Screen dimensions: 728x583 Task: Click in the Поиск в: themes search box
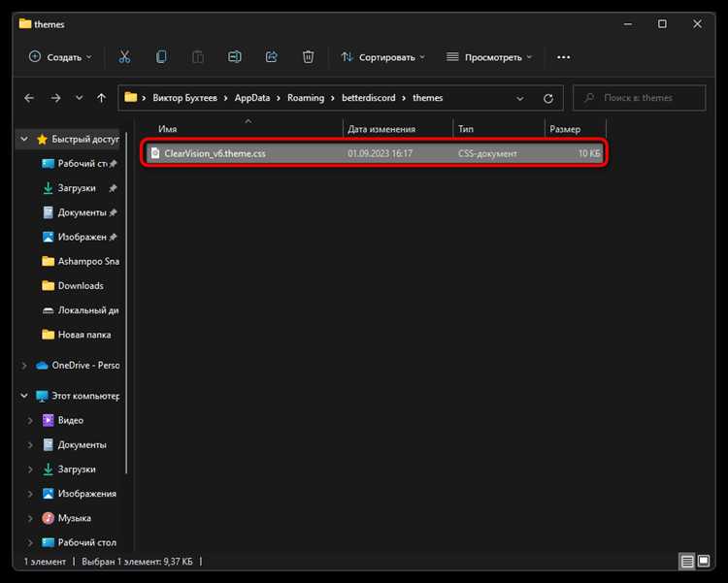point(640,98)
